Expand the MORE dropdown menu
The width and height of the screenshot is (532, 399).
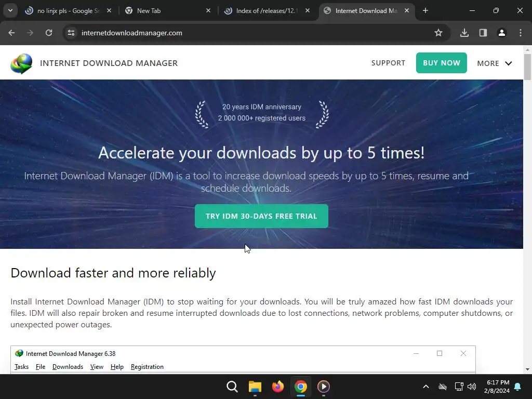(x=495, y=63)
